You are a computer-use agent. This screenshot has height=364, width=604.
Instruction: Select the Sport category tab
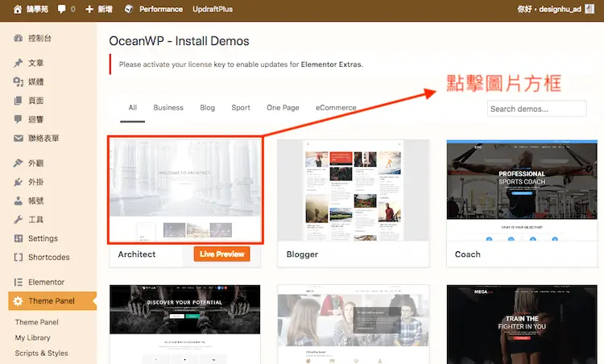point(241,108)
